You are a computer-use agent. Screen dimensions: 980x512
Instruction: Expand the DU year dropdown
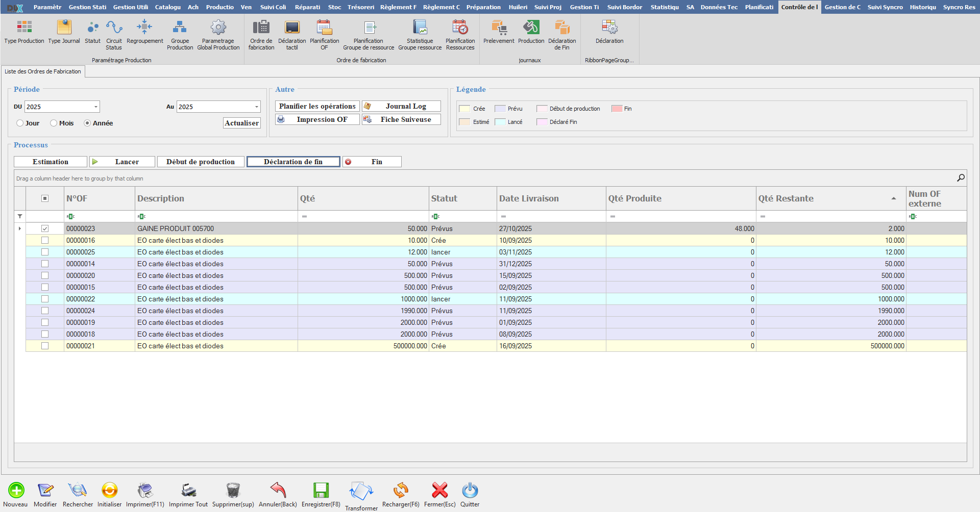coord(95,107)
